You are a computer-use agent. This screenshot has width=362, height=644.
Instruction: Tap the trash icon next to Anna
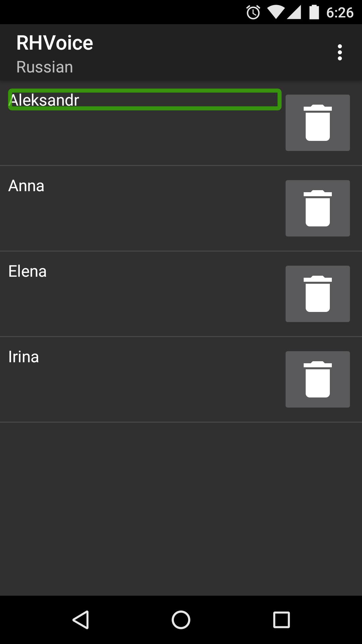tap(318, 208)
